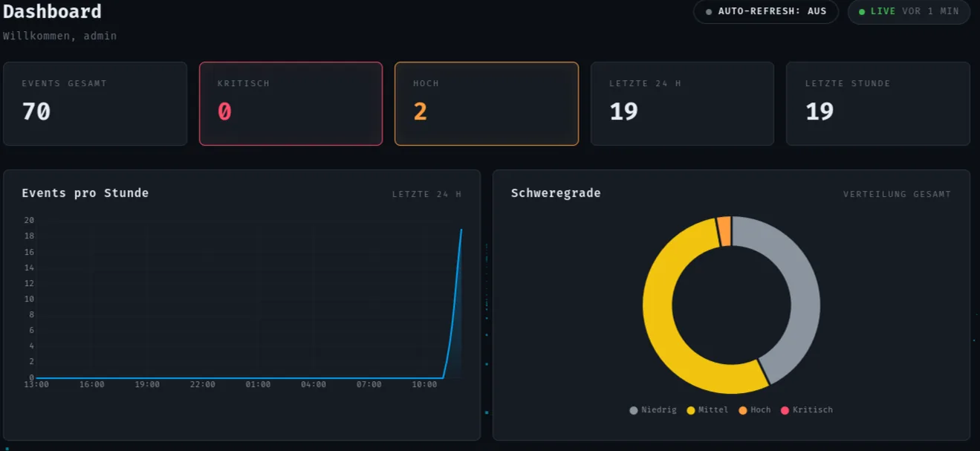Screen dimensions: 980x451
Task: Click the 04:00 x-axis label
Action: pyautogui.click(x=314, y=385)
